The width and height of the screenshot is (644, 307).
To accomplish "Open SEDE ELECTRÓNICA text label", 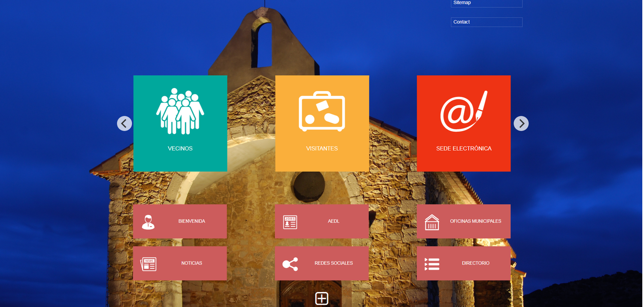I will pyautogui.click(x=464, y=149).
